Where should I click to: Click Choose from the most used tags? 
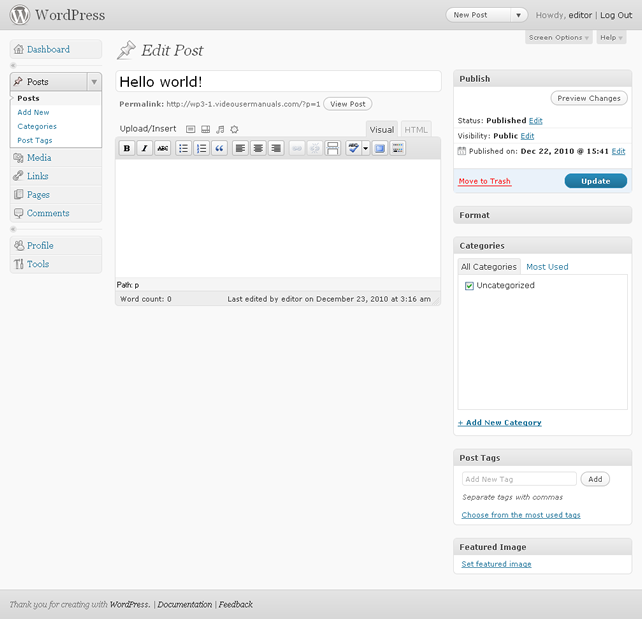pyautogui.click(x=521, y=515)
